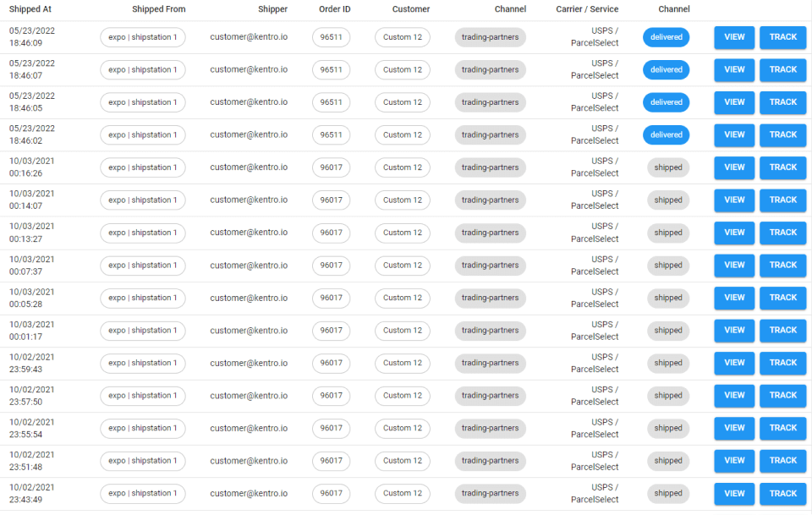
Task: View the shipment shipped at 18:46:05
Action: coord(734,102)
